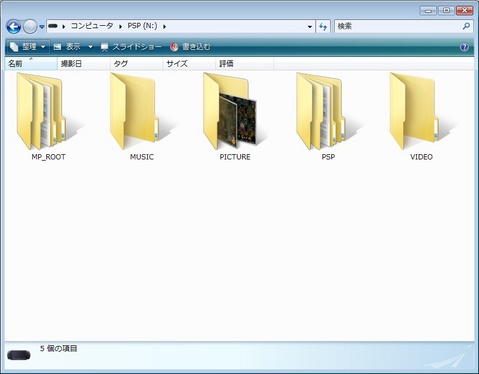Click the PICTURE folder name label

click(x=235, y=157)
